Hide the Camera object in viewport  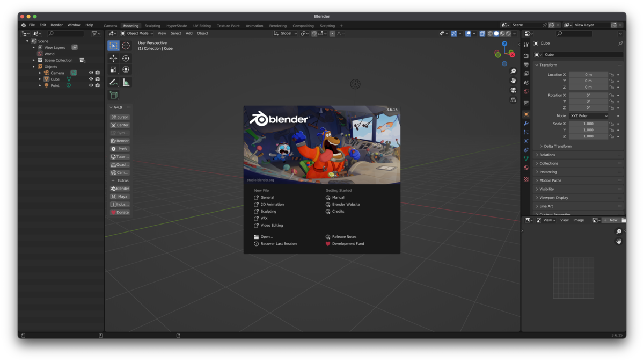click(x=91, y=73)
